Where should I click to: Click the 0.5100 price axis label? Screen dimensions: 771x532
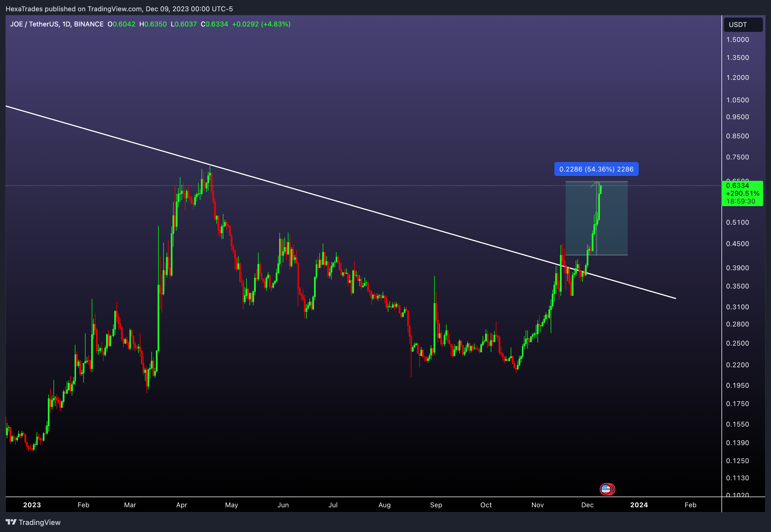737,222
